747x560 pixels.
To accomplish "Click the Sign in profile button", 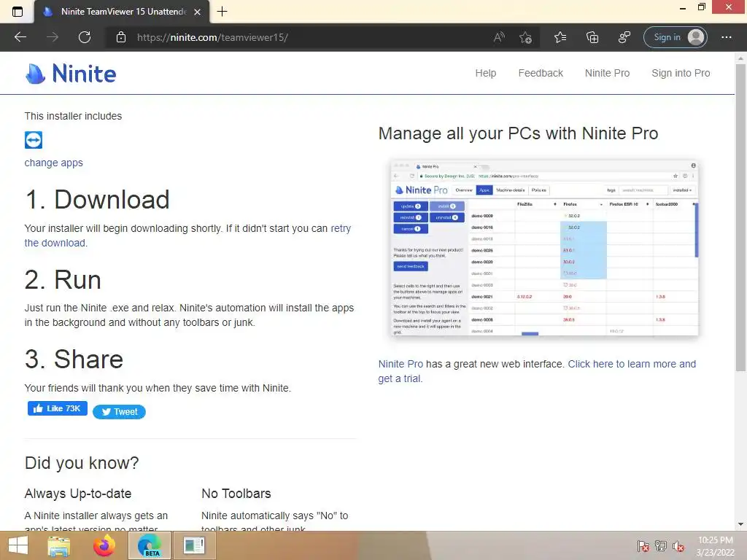I will pos(675,37).
